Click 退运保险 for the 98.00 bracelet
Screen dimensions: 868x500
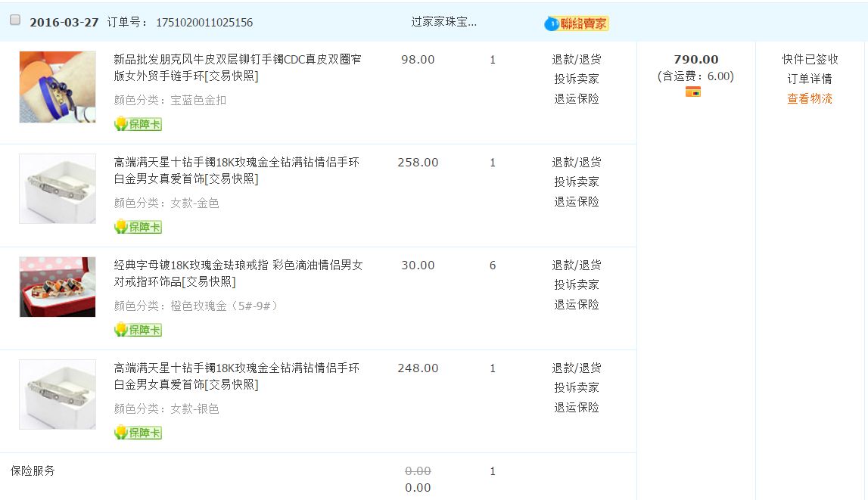[576, 99]
